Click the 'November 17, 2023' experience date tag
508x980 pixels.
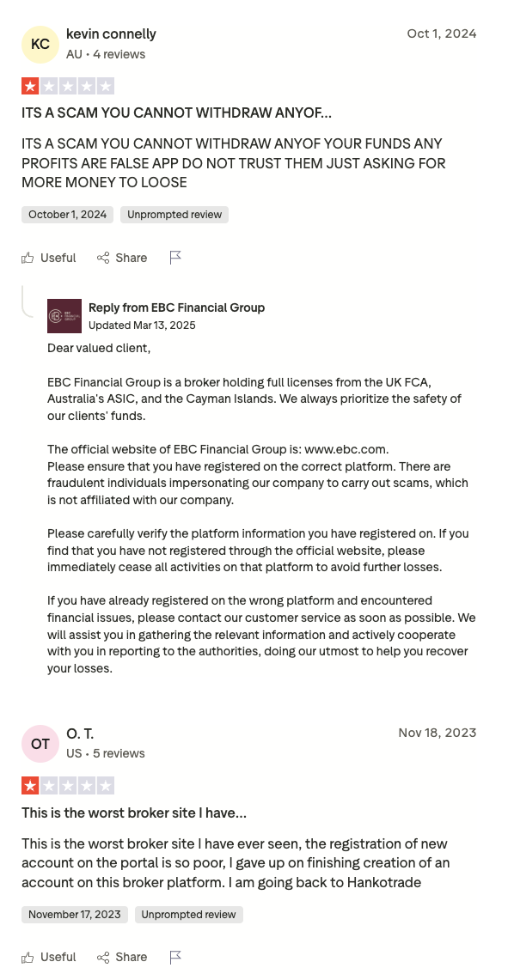(x=75, y=915)
